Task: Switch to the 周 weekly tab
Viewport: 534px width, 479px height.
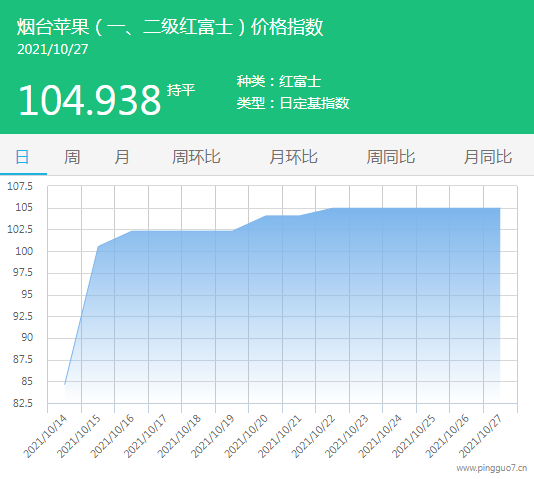Action: click(72, 157)
